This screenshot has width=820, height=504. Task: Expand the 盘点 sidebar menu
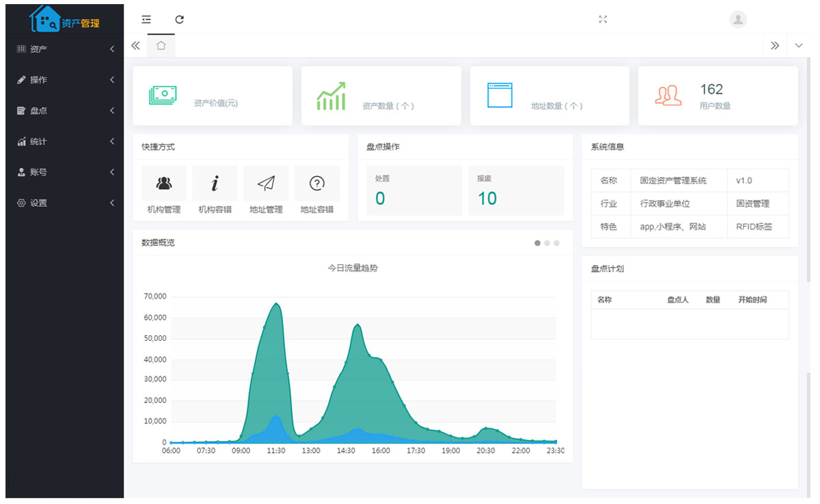click(x=65, y=111)
